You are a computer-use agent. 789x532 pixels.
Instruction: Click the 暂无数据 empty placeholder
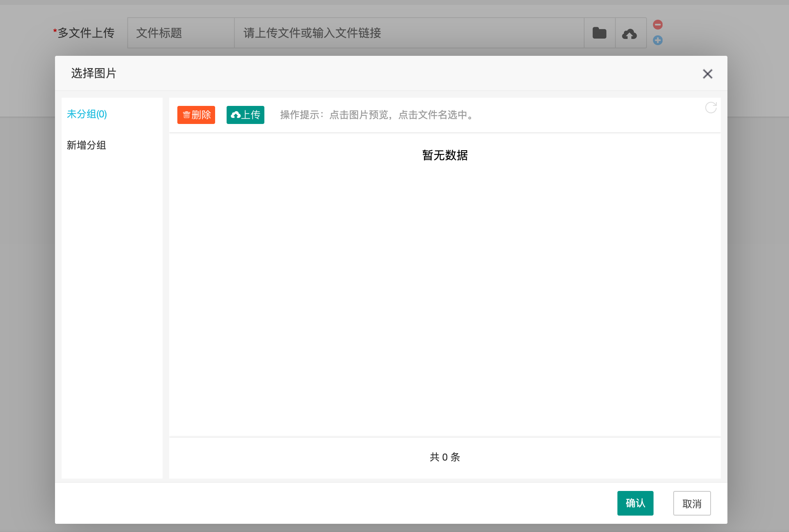[x=445, y=155]
